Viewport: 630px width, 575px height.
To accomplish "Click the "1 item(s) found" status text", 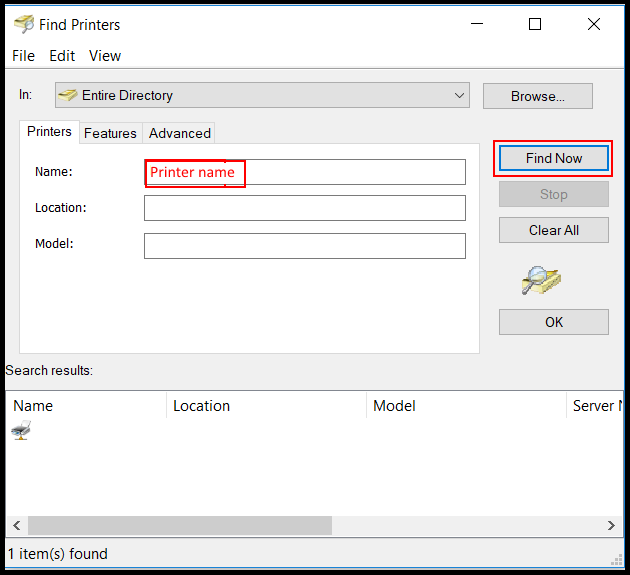I will tap(58, 554).
